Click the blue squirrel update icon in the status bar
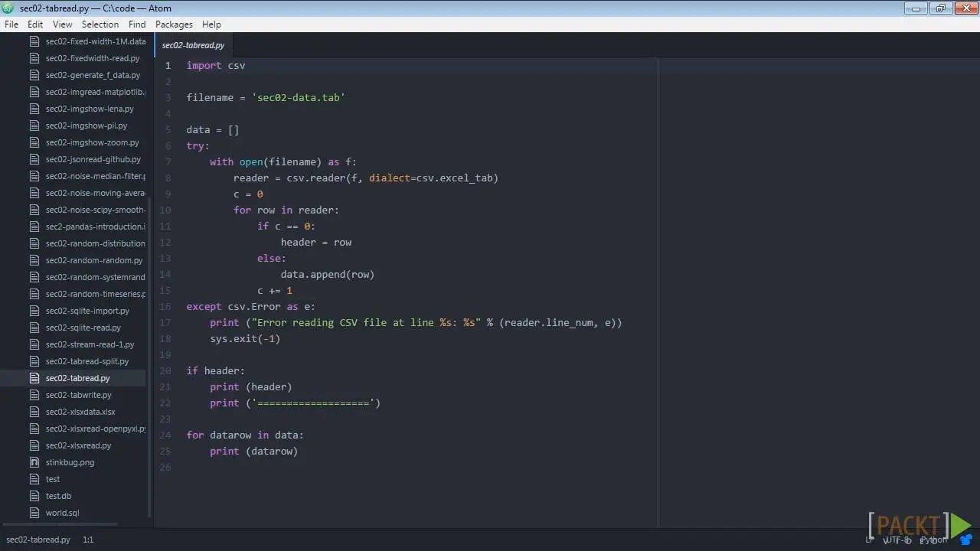This screenshot has width=980, height=551. tap(966, 540)
